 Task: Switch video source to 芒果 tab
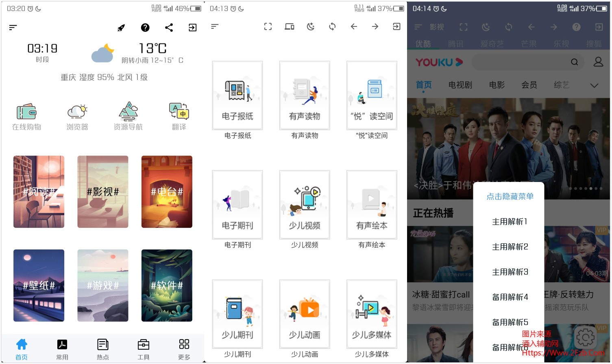[x=529, y=43]
